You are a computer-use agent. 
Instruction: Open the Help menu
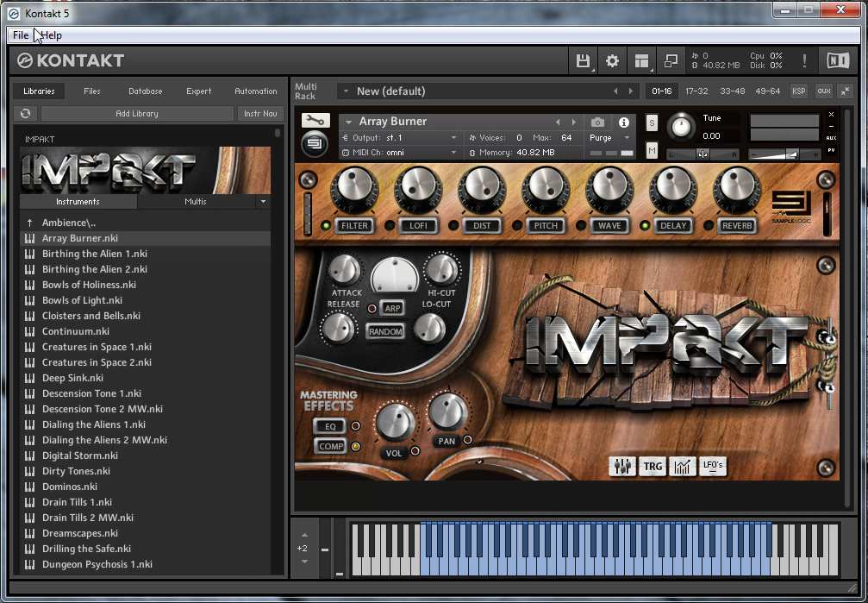[52, 35]
